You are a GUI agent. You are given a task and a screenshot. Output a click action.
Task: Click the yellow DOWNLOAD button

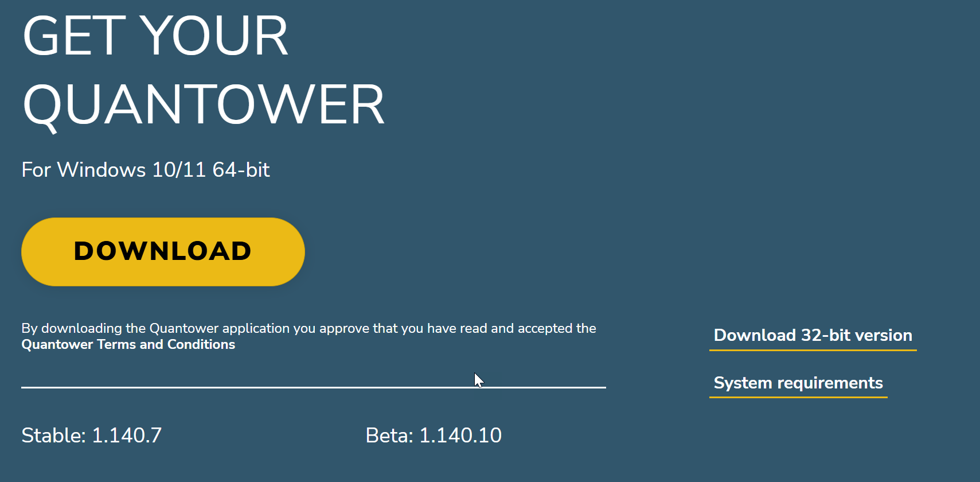[163, 251]
